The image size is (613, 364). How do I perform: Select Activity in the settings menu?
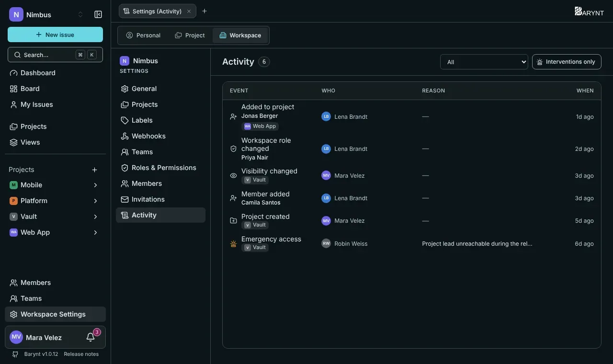160,215
